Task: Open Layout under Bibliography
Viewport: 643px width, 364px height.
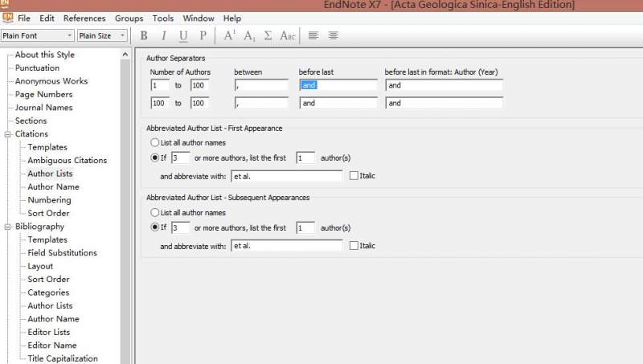Action: [x=40, y=267]
